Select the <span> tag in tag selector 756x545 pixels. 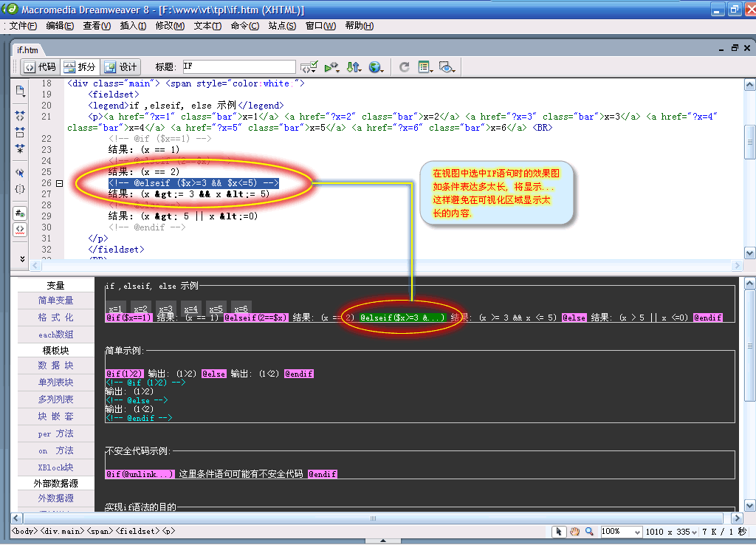100,531
